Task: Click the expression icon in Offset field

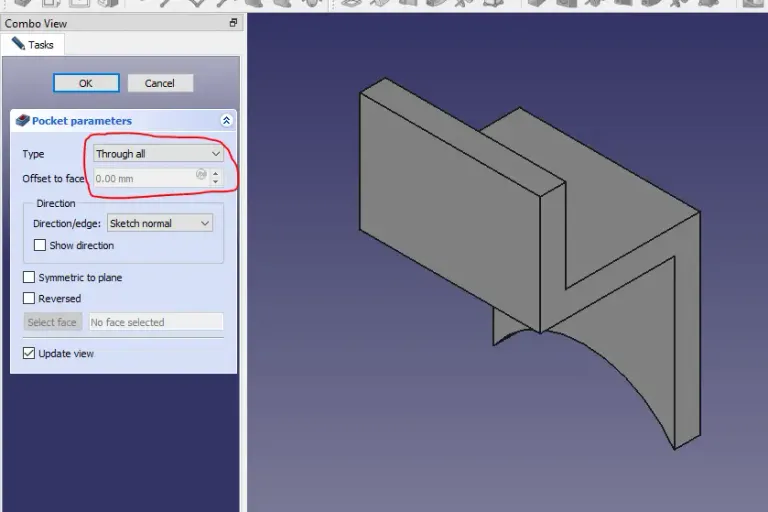Action: coord(201,175)
